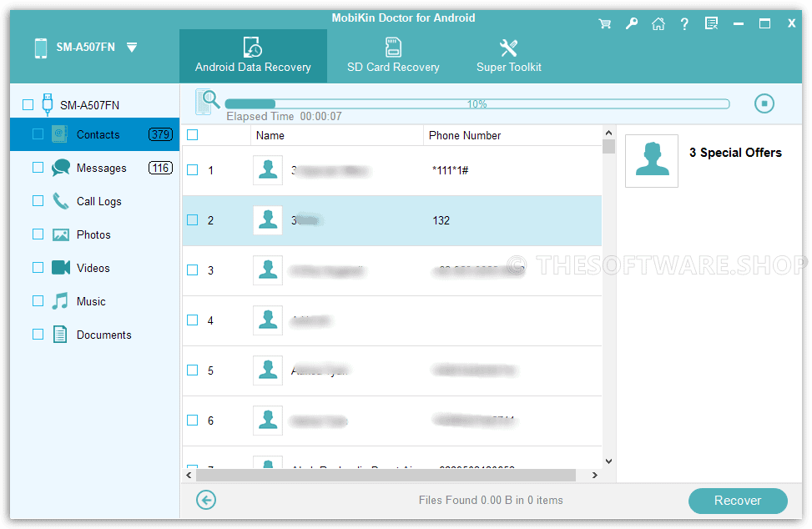Toggle the select-all checkbox in table header
The height and width of the screenshot is (529, 812).
[x=193, y=135]
